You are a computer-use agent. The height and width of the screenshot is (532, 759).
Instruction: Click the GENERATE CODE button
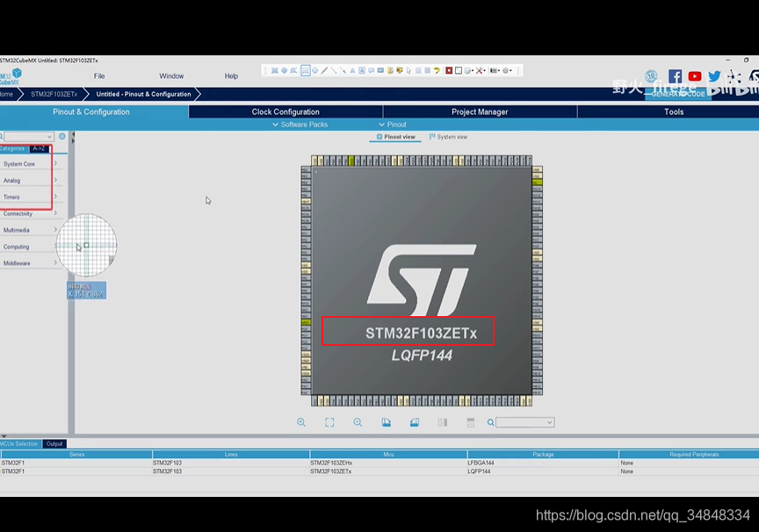[x=677, y=94]
